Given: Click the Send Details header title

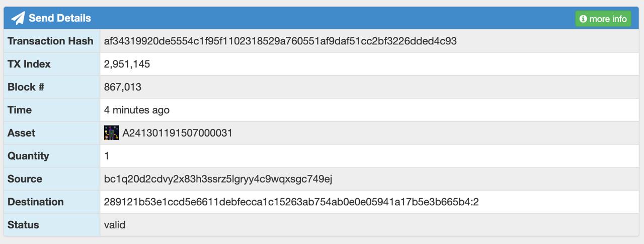Looking at the screenshot, I should (x=60, y=18).
